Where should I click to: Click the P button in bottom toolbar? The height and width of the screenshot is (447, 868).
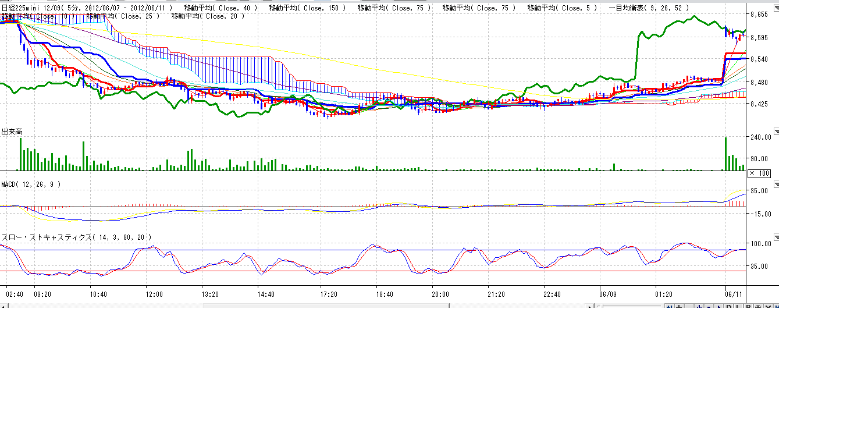[749, 307]
